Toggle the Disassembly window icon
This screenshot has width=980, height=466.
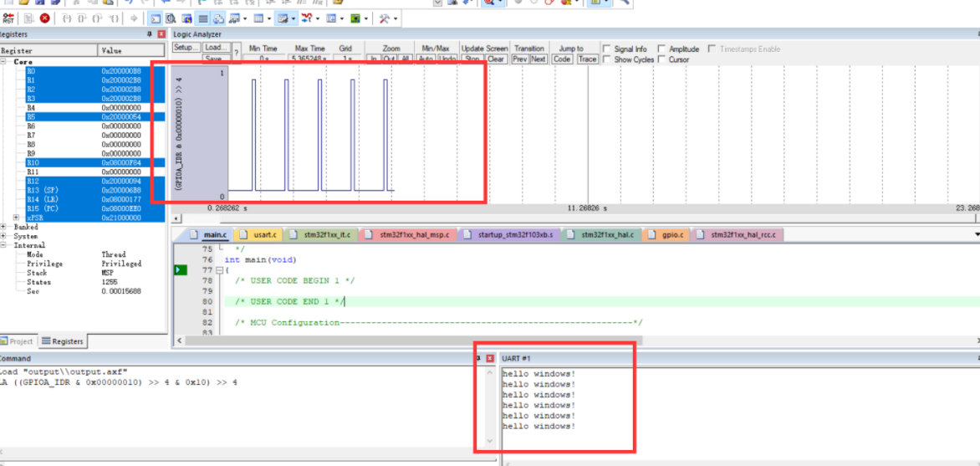tap(171, 18)
